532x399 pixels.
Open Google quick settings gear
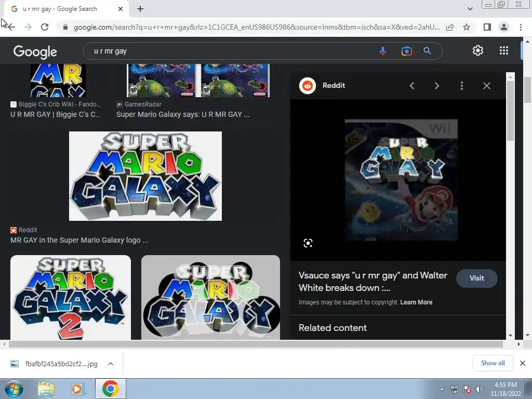(478, 50)
